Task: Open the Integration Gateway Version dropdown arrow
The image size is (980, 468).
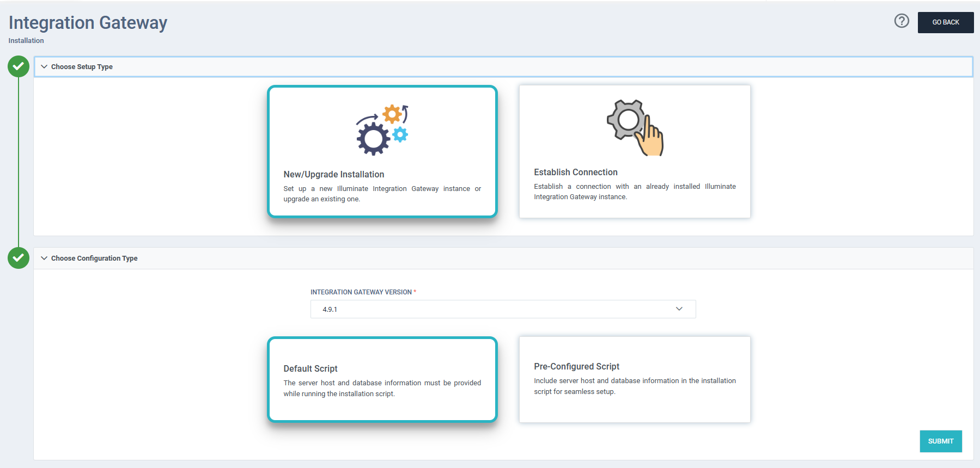Action: click(x=679, y=309)
